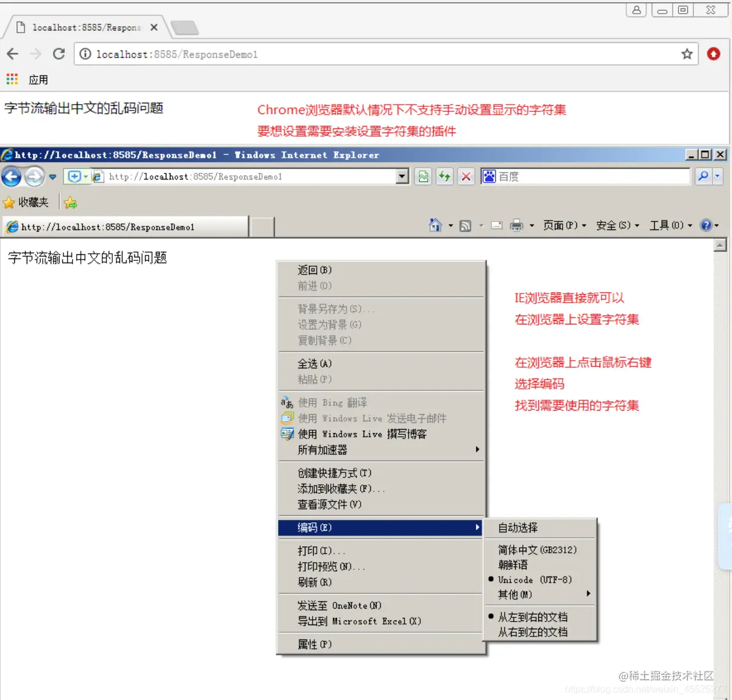Click the 刷新(R) menu option

tap(316, 582)
